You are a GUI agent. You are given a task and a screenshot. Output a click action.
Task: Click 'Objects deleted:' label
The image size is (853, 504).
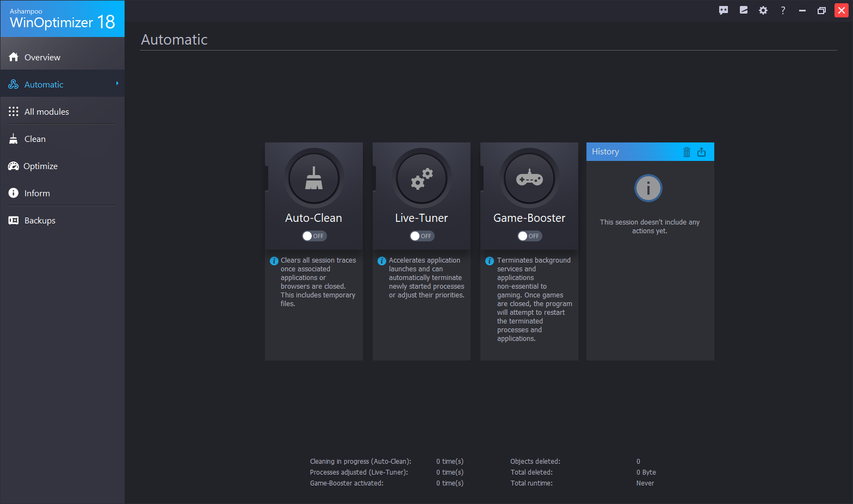point(535,462)
